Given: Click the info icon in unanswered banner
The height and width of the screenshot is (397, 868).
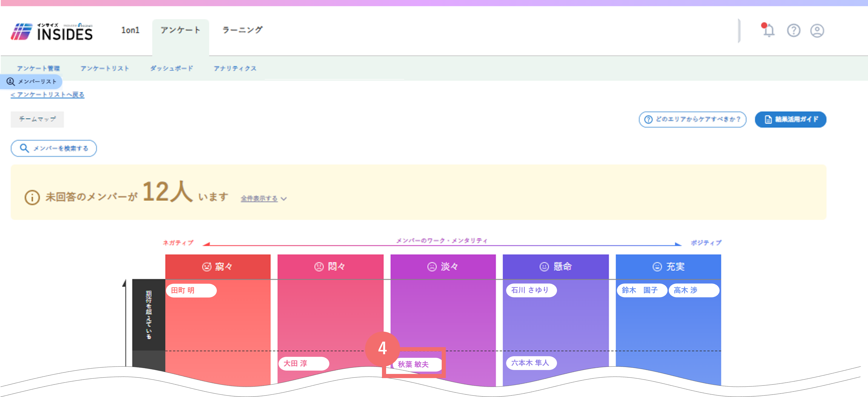Looking at the screenshot, I should click(x=32, y=197).
